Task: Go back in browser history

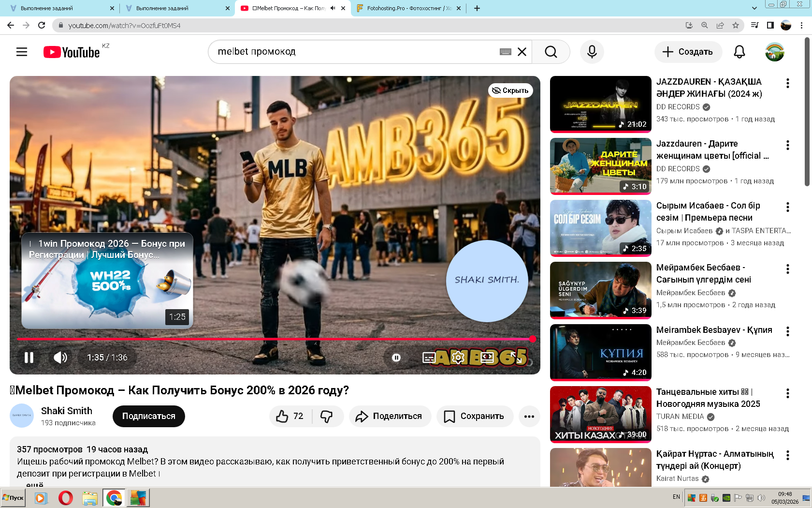Action: tap(11, 25)
